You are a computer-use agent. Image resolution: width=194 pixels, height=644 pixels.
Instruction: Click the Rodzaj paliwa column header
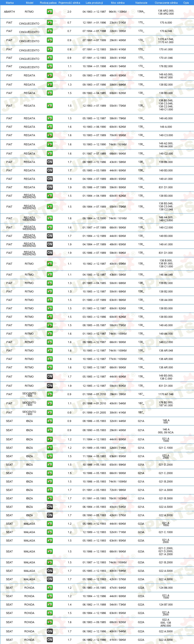[48, 3]
